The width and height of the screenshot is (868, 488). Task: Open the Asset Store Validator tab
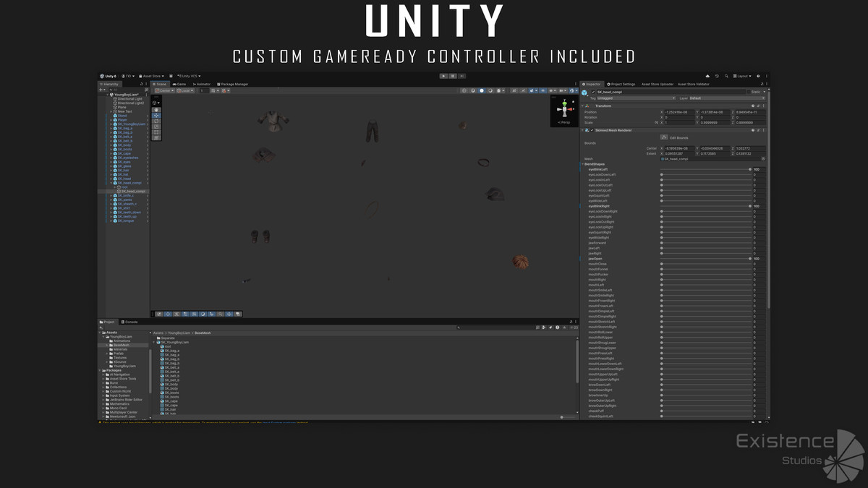pyautogui.click(x=694, y=84)
